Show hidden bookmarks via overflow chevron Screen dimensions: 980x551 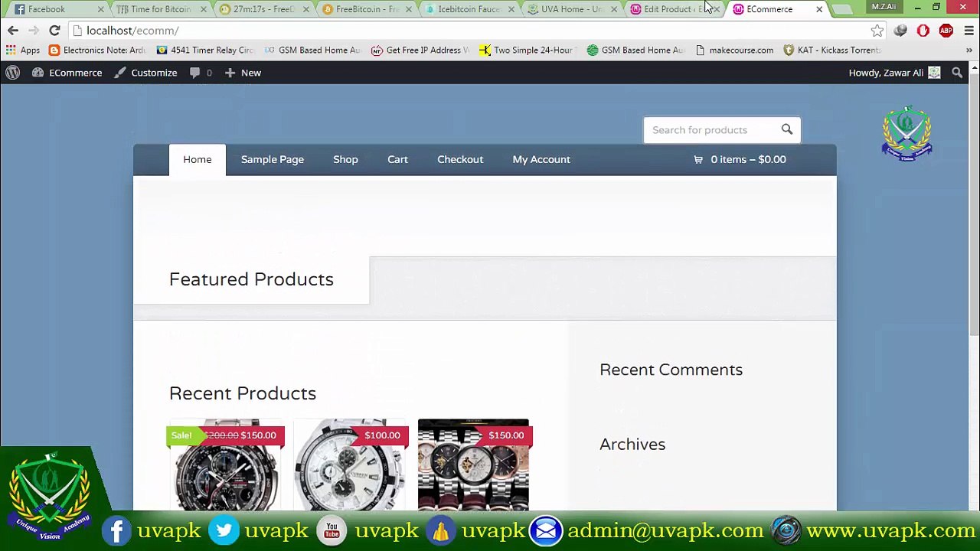tap(969, 51)
